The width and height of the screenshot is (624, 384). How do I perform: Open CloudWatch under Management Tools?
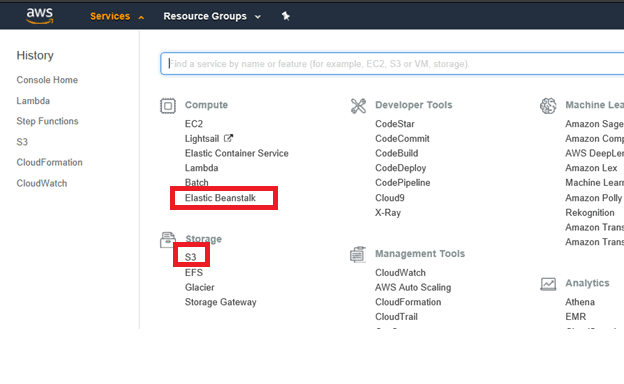pos(400,273)
